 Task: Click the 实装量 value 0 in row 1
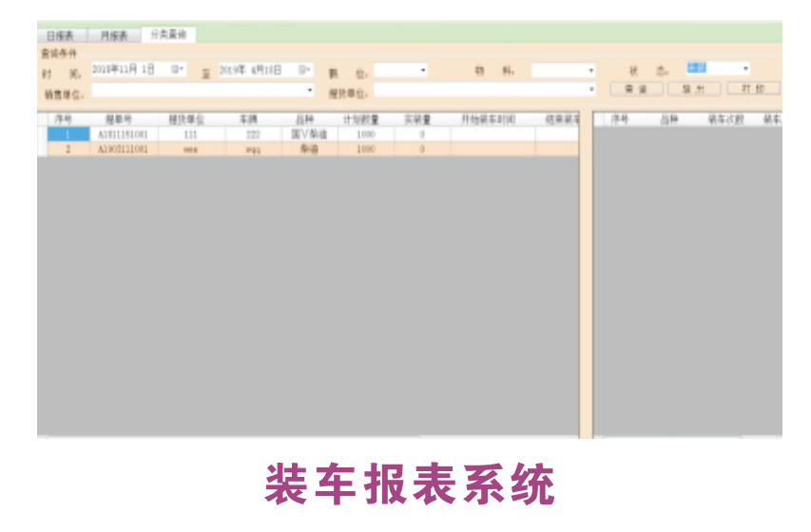tap(422, 134)
